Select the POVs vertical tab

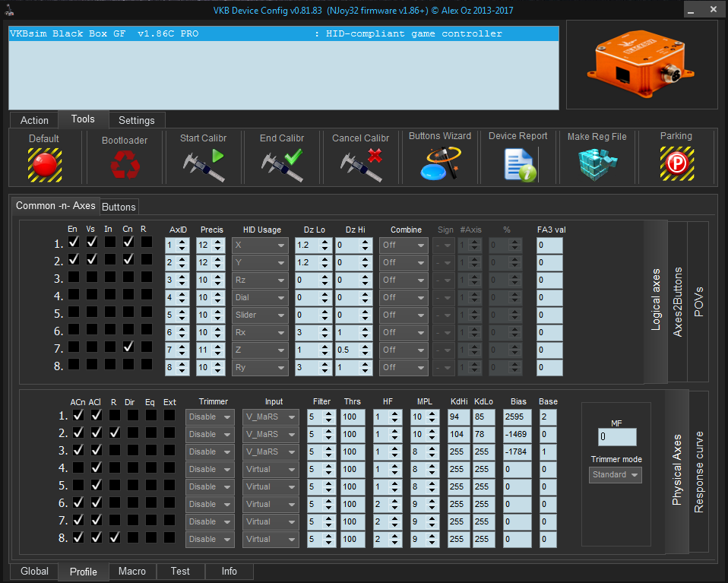pyautogui.click(x=698, y=302)
